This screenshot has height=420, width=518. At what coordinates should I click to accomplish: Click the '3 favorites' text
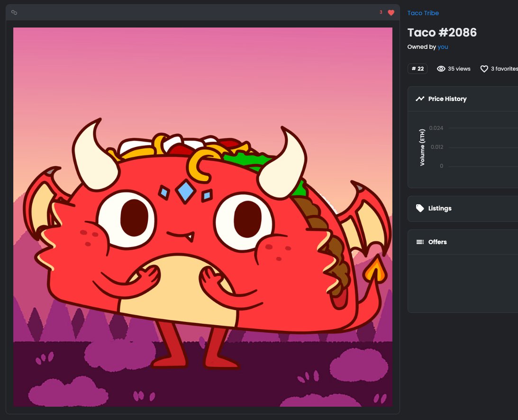(x=504, y=69)
